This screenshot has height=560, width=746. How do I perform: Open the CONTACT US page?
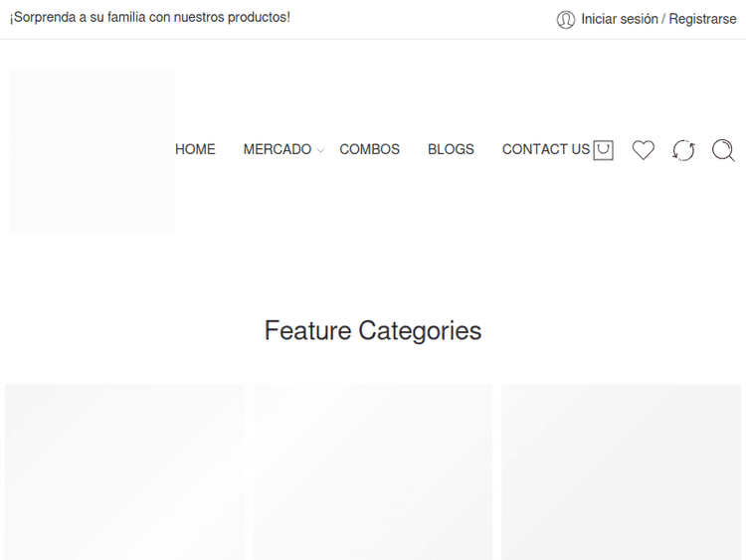pos(545,149)
